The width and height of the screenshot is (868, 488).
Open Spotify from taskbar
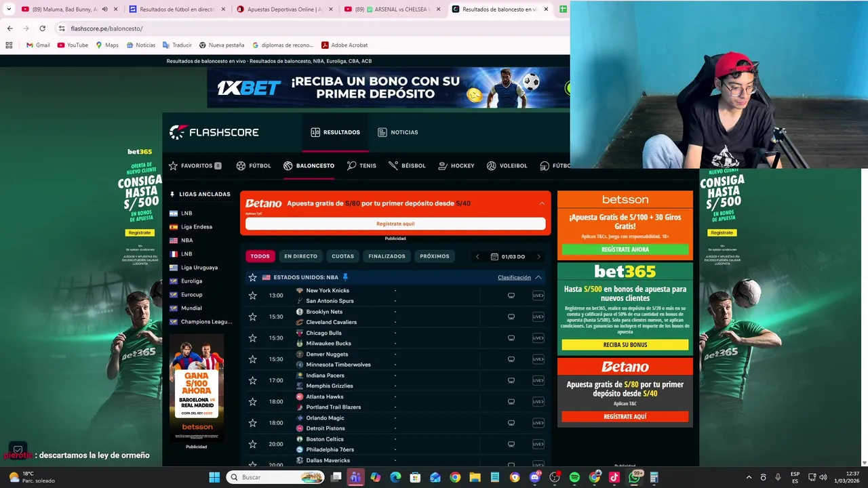tap(574, 477)
